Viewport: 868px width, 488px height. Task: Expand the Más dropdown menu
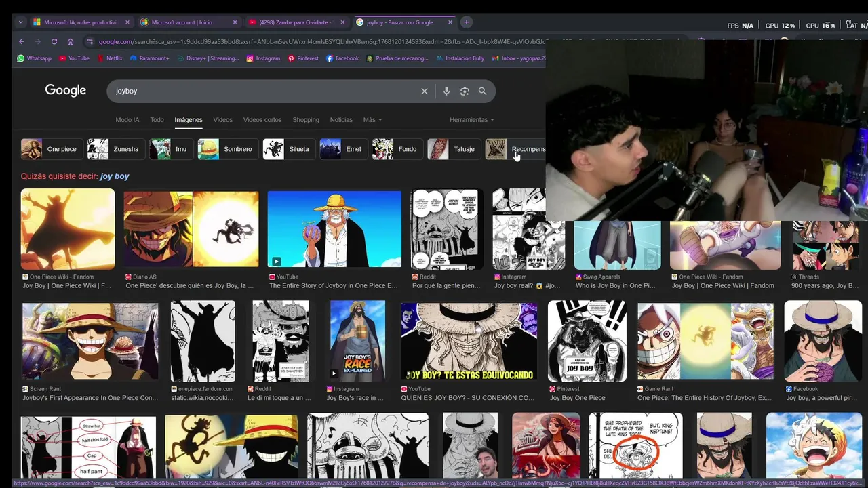coord(372,120)
